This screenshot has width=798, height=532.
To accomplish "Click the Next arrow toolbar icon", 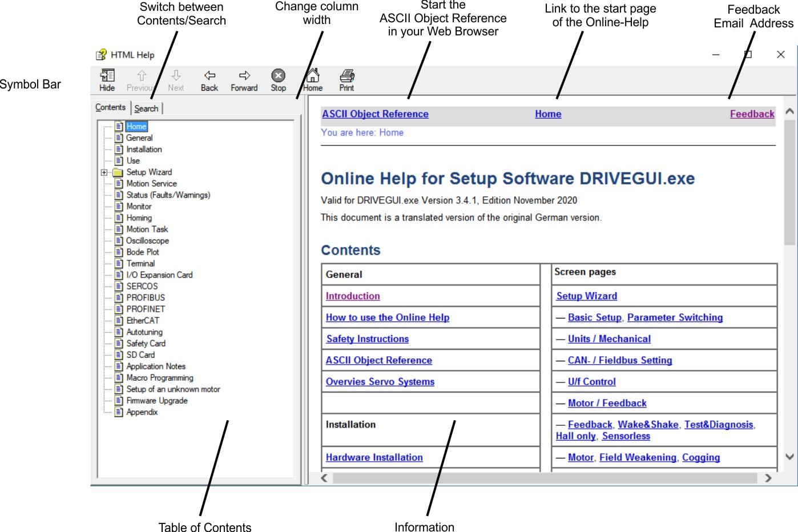I will (x=176, y=76).
